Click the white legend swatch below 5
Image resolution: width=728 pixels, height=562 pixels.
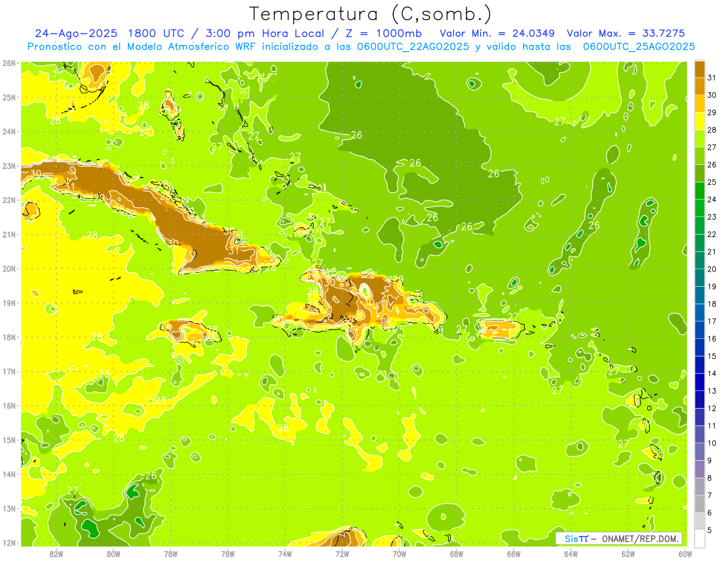[x=699, y=538]
